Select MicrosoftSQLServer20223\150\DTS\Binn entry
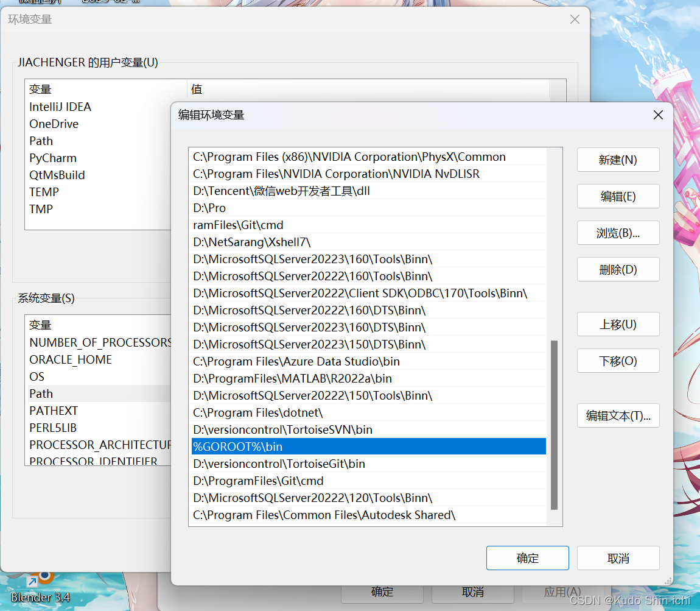700x611 pixels. (369, 344)
